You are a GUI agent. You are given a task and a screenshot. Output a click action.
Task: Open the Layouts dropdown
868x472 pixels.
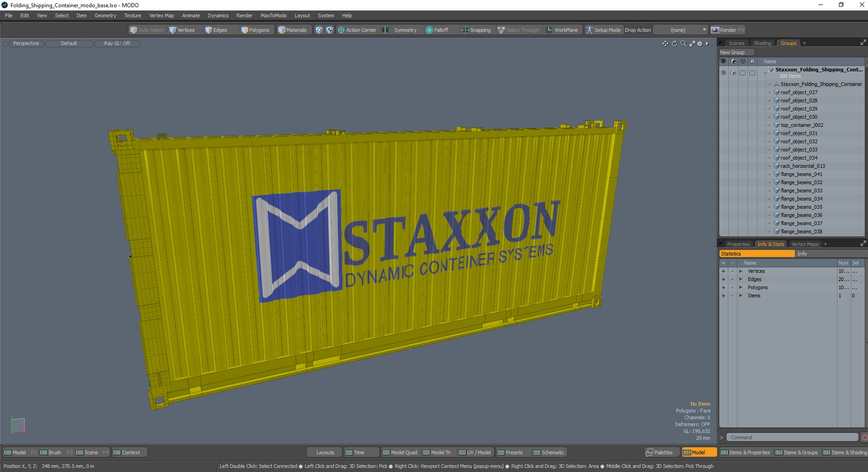tap(325, 452)
